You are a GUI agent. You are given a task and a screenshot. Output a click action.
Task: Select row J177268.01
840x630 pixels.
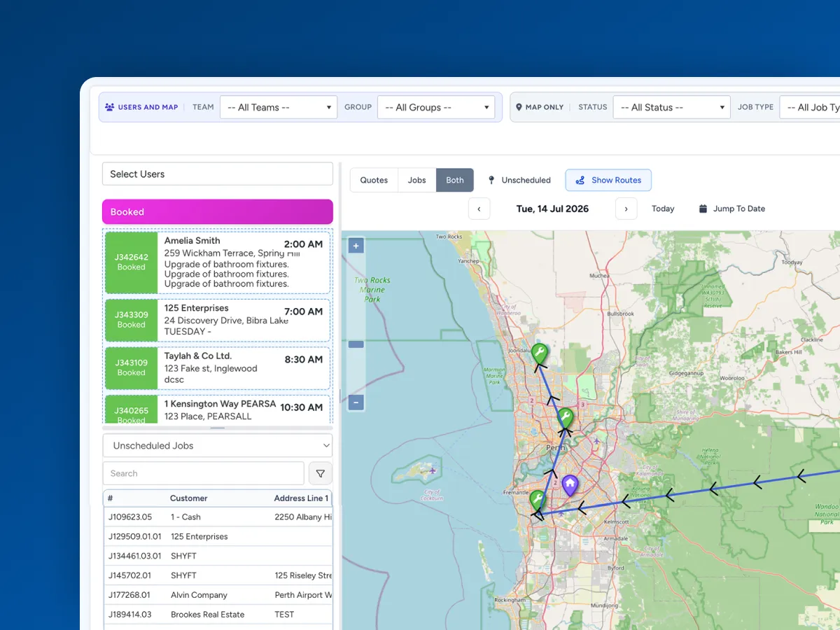click(218, 595)
